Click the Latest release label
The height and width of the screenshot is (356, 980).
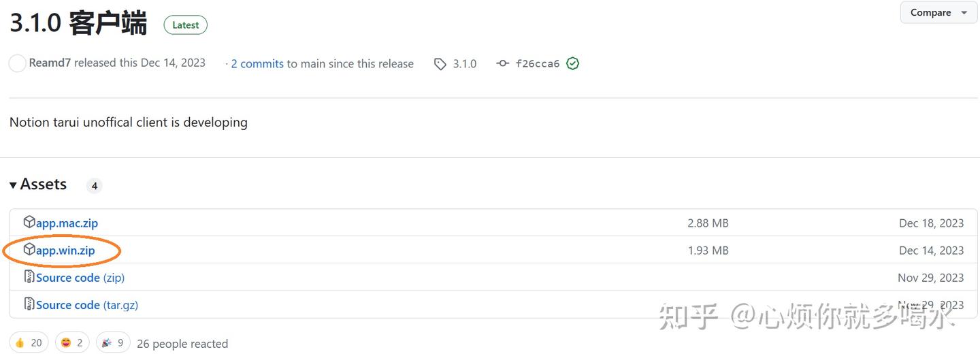tap(185, 25)
